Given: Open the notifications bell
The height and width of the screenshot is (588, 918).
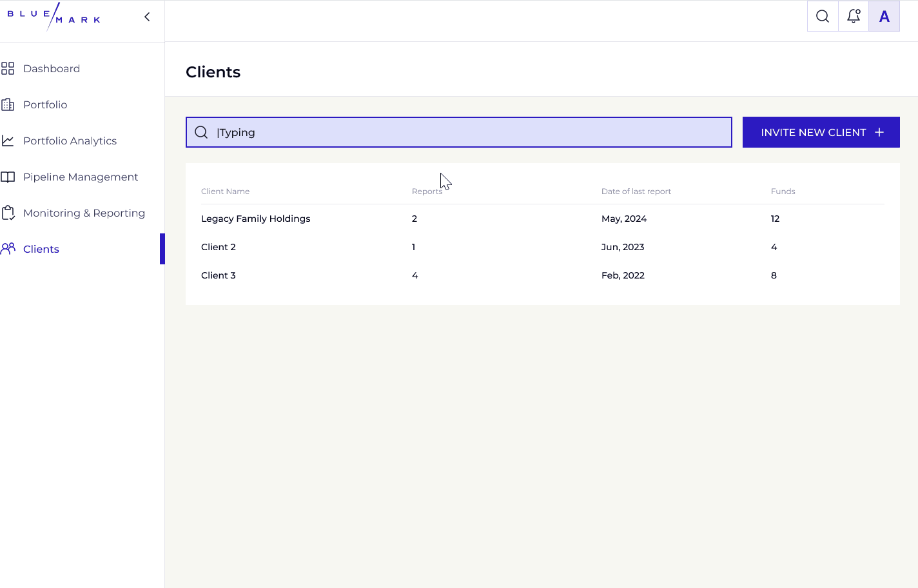Looking at the screenshot, I should tap(854, 16).
